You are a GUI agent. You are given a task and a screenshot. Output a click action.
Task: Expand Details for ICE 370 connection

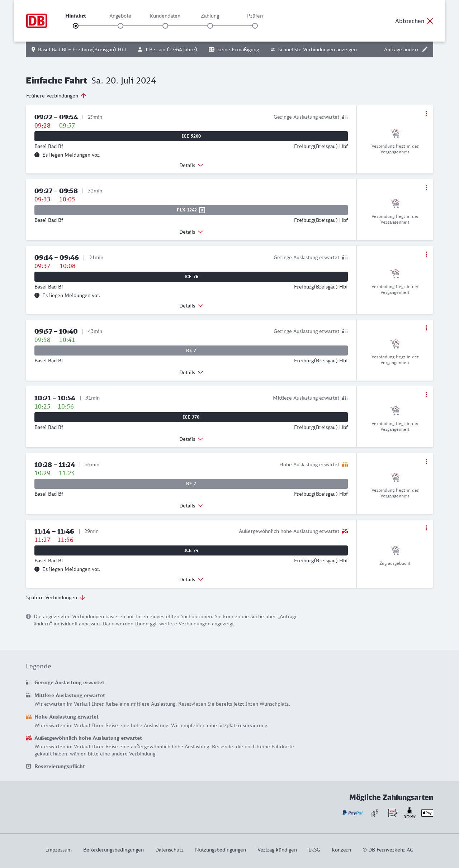(x=191, y=439)
